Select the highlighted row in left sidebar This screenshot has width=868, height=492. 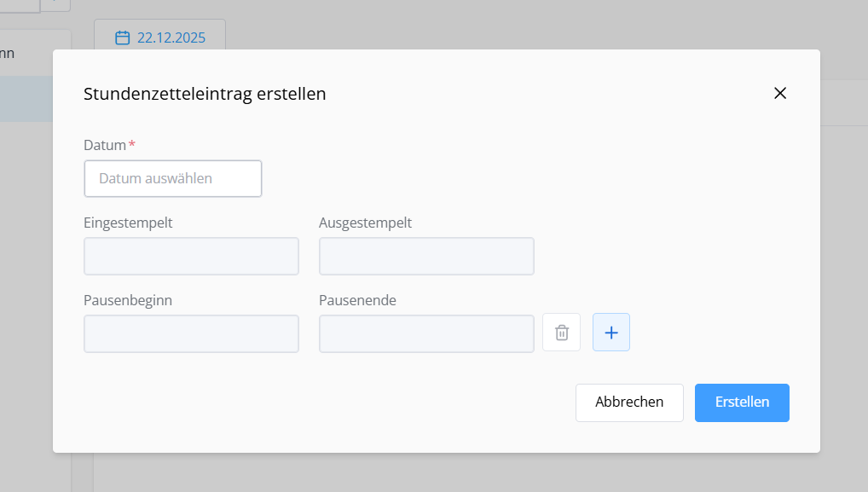pyautogui.click(x=26, y=99)
